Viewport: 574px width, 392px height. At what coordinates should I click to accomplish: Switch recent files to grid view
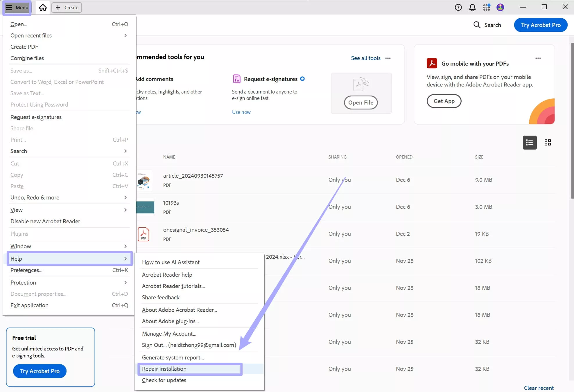[548, 143]
